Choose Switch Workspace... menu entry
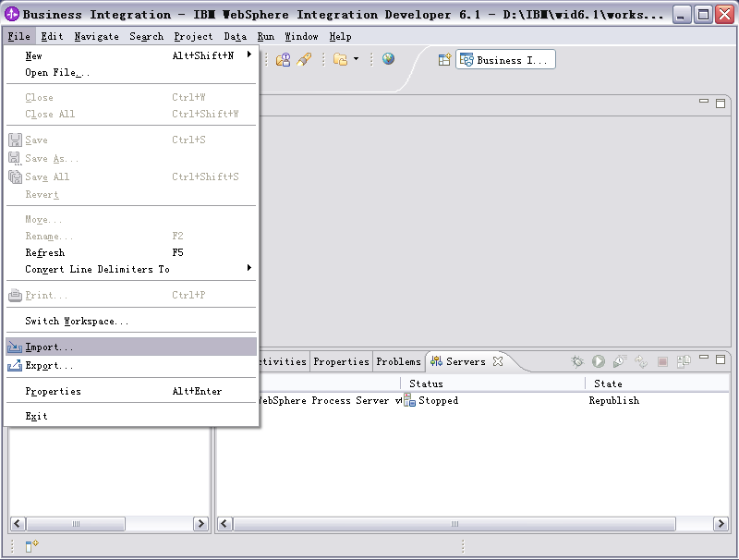Screen dimensions: 739x560 coord(131,321)
